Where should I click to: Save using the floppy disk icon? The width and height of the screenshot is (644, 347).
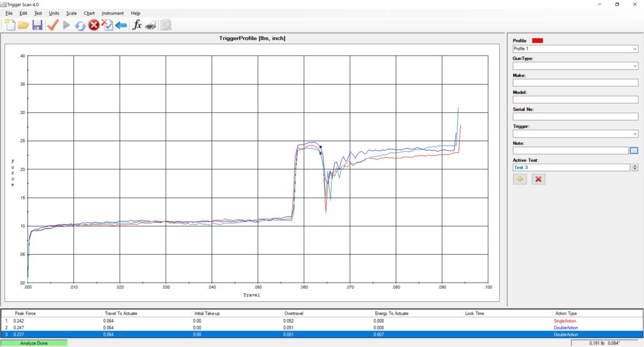tap(37, 25)
